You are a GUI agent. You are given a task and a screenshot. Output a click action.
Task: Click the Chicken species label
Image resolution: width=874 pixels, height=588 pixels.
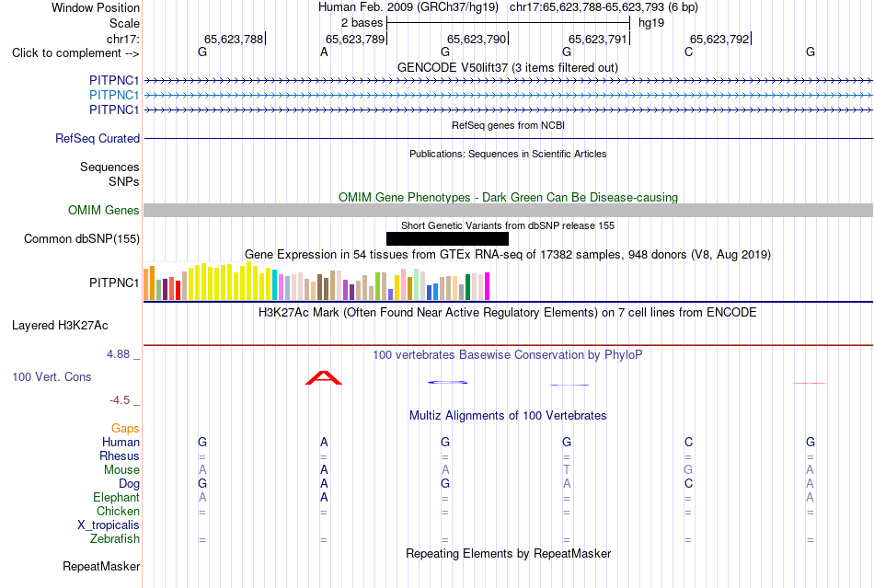(118, 511)
